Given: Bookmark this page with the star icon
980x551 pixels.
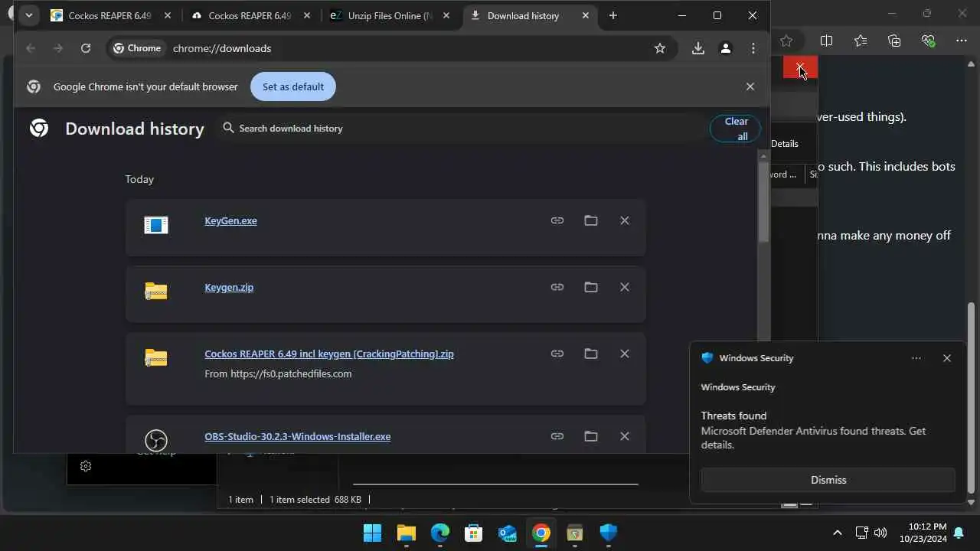Looking at the screenshot, I should click(x=660, y=48).
